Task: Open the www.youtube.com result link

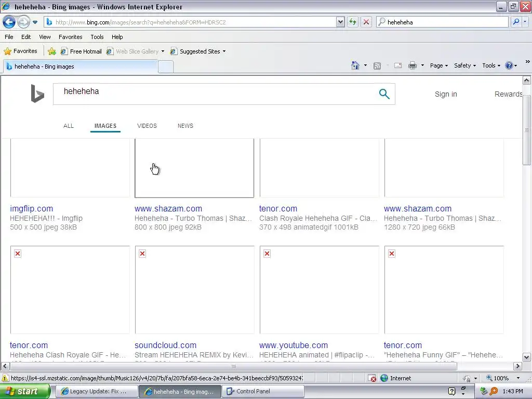Action: [294, 345]
